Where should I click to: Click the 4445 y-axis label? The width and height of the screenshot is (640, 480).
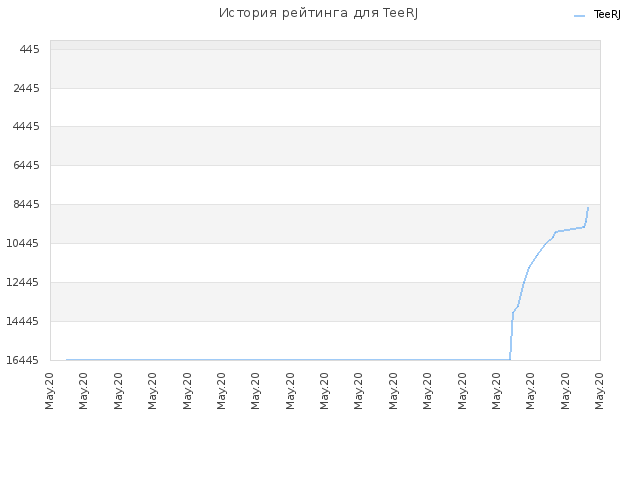pyautogui.click(x=27, y=127)
